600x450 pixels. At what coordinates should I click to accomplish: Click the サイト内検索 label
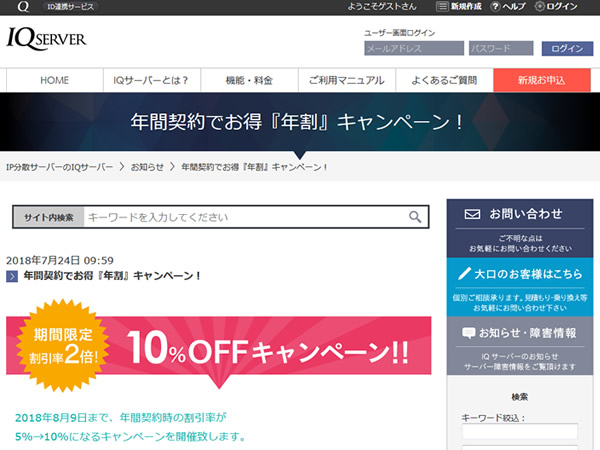click(49, 217)
